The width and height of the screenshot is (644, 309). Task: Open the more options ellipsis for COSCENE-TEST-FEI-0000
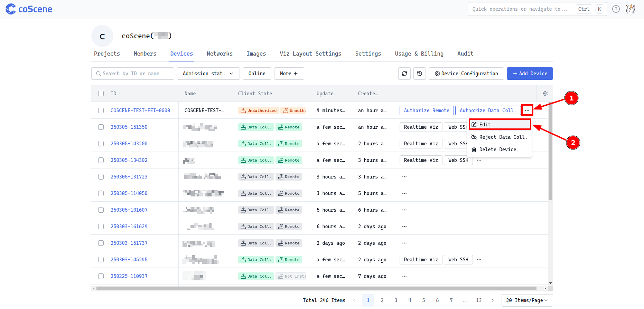click(x=527, y=110)
